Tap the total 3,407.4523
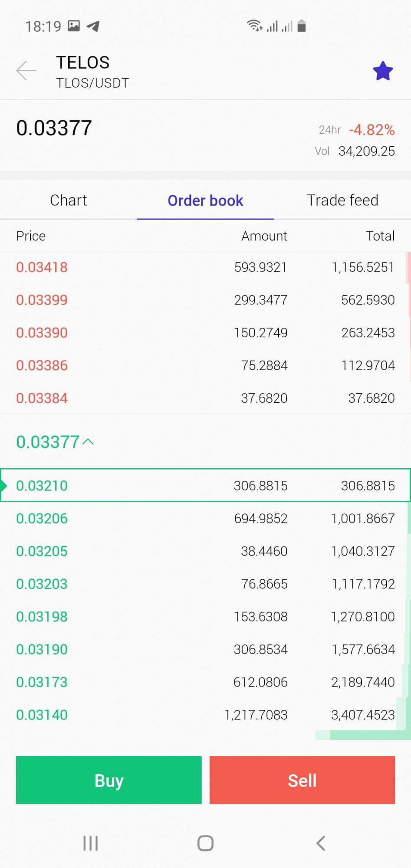This screenshot has width=411, height=868. pos(363,715)
